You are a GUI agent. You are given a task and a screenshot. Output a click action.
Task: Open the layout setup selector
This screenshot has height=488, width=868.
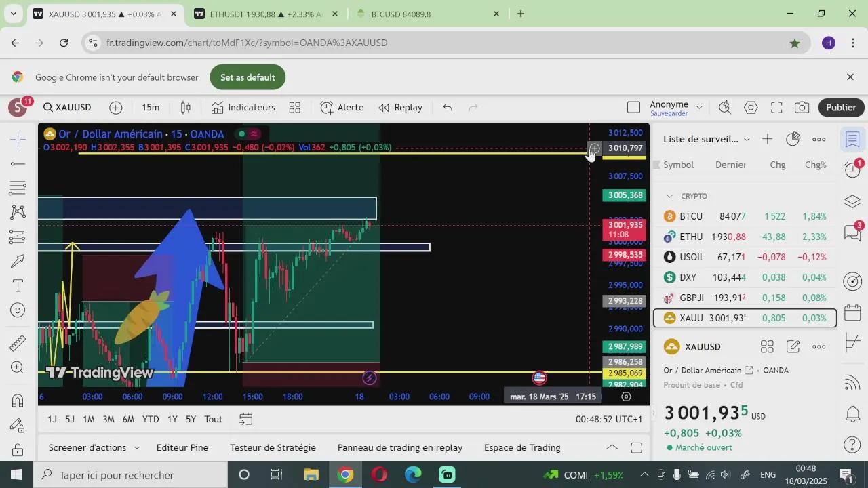coord(633,108)
